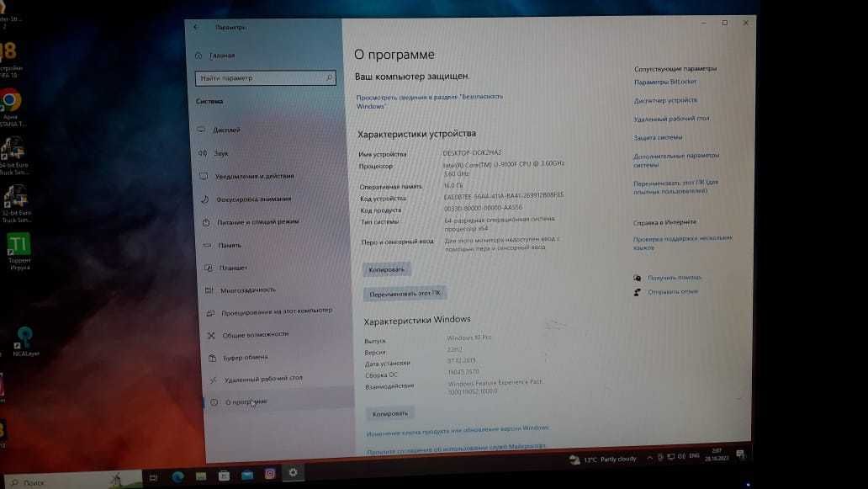Select Планшет in sidebar
The image size is (868, 489).
click(233, 268)
